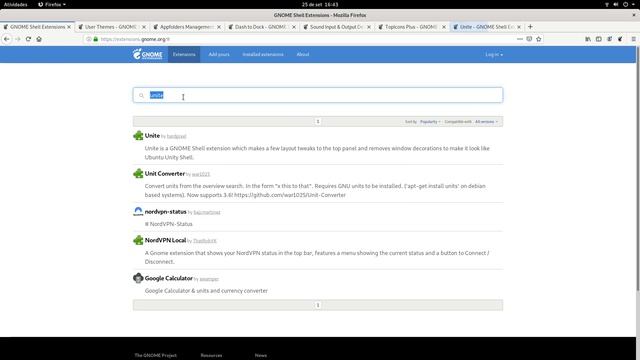The image size is (640, 360).
Task: Click the Google Calculator extension icon
Action: pyautogui.click(x=138, y=278)
